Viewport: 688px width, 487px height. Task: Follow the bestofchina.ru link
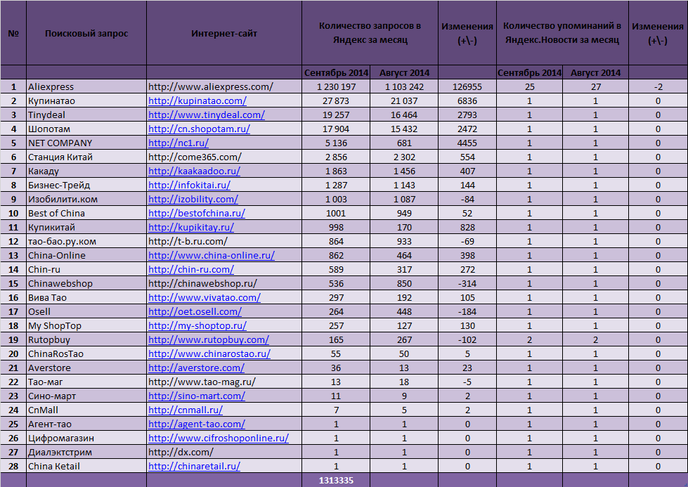click(x=197, y=213)
